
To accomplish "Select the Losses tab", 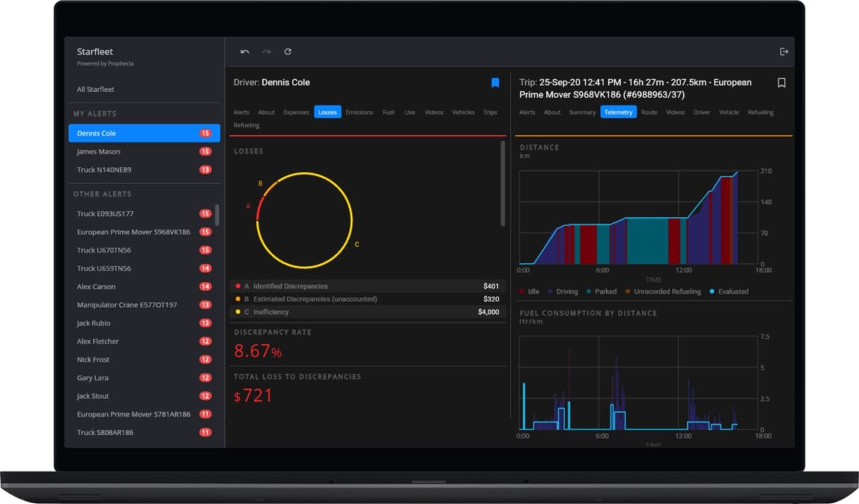I will click(x=327, y=112).
